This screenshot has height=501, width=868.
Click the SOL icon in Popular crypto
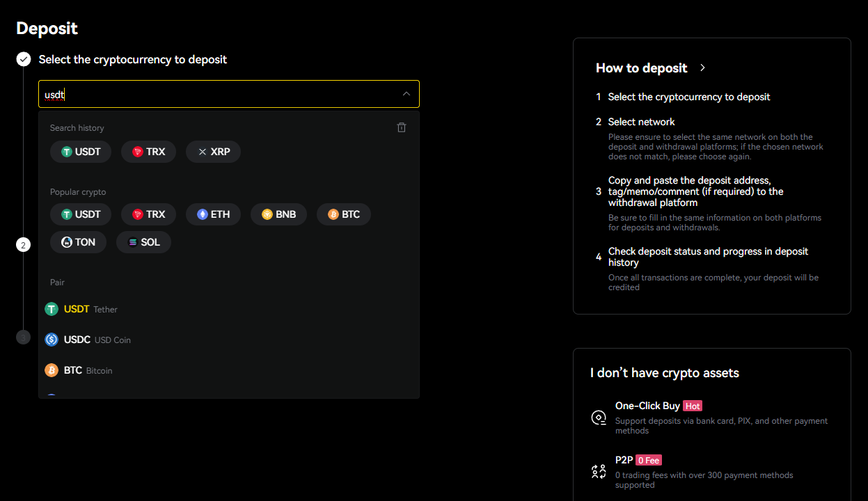pos(133,242)
